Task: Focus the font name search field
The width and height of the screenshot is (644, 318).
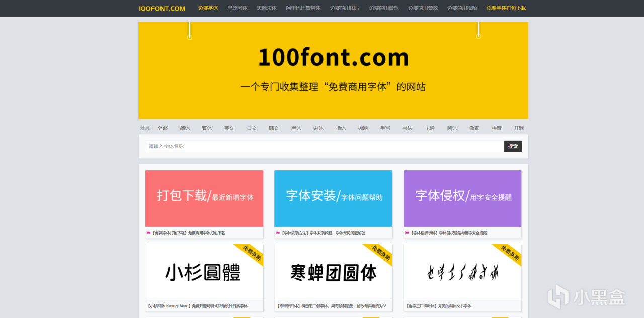Action: [x=325, y=146]
